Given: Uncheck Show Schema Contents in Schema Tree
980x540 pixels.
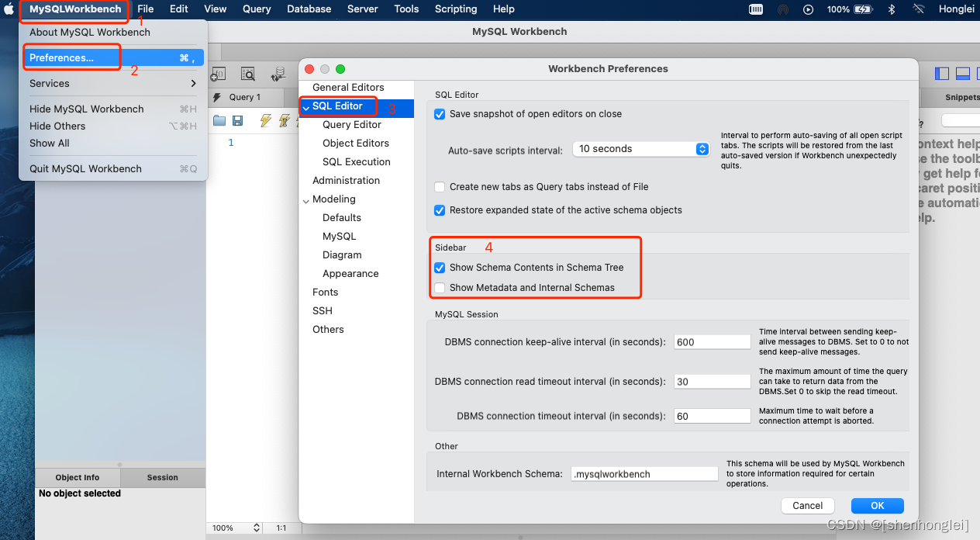Looking at the screenshot, I should click(440, 268).
